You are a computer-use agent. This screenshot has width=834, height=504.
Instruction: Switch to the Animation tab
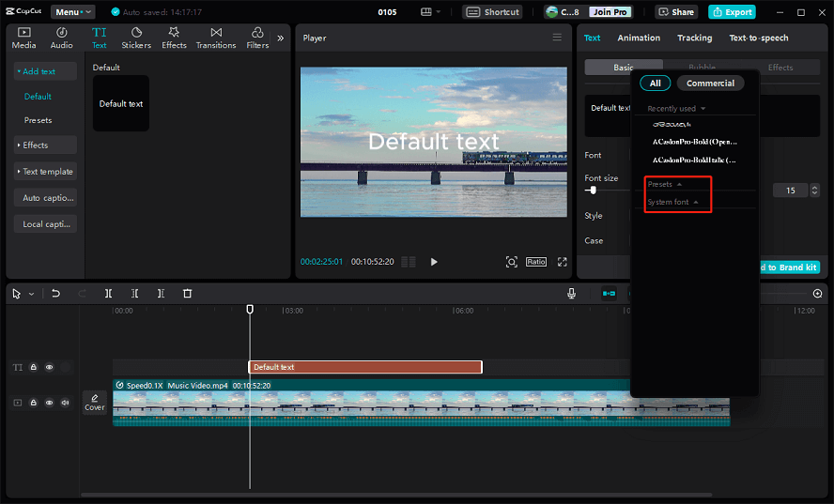(x=639, y=38)
